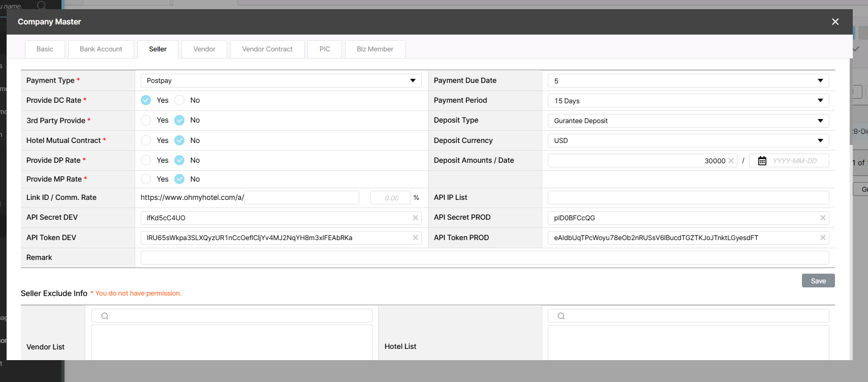Viewport: 868px width, 382px height.
Task: Close the Company Master dialog
Action: pos(835,21)
